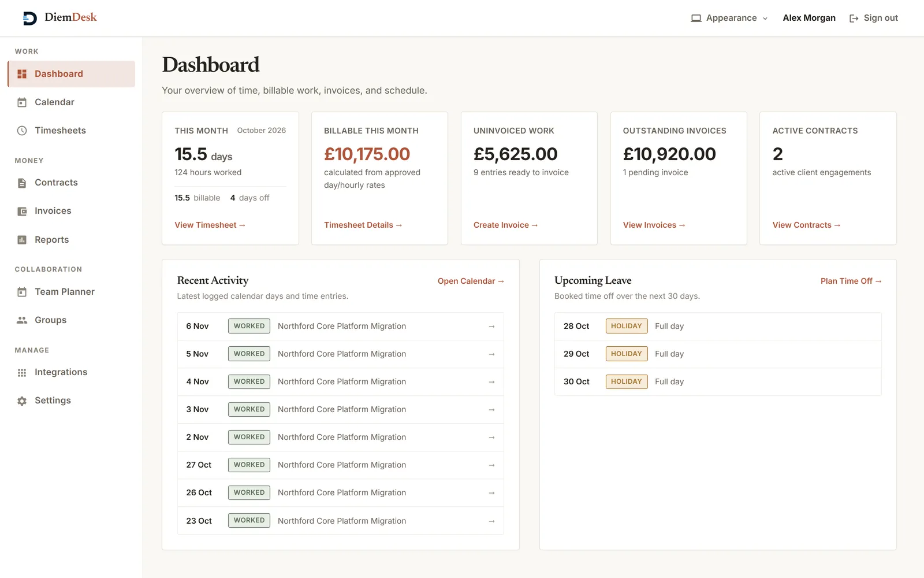Screen dimensions: 924x578
Task: Click the 9 entries ready to invoice text
Action: (x=521, y=172)
